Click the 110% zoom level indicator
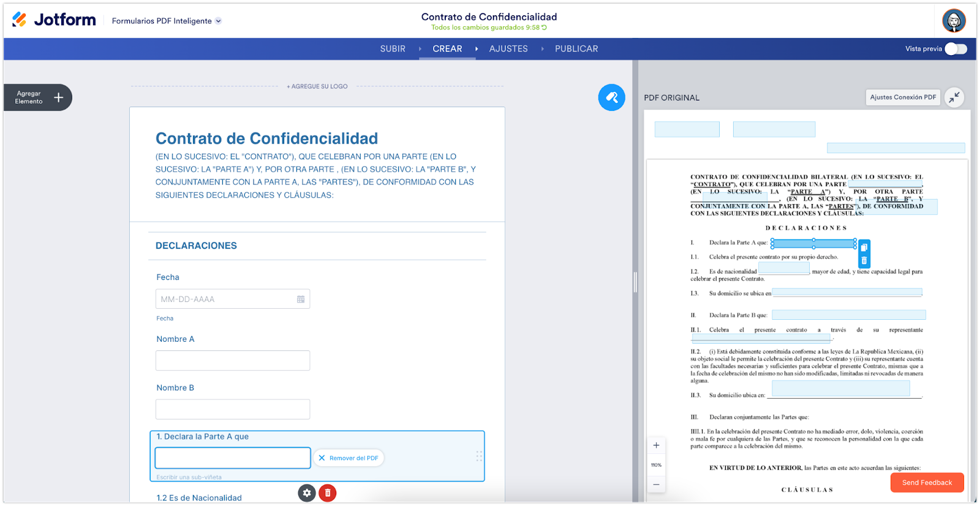Image resolution: width=980 pixels, height=506 pixels. 656,465
